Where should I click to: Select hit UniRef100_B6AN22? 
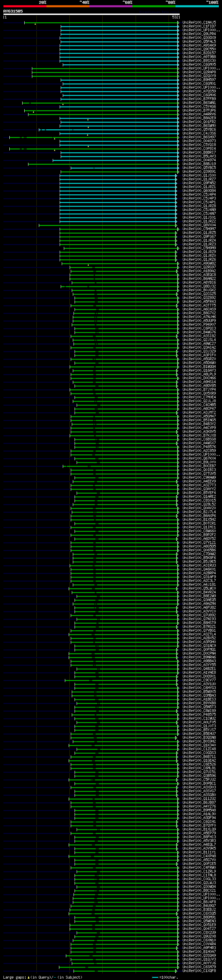(x=199, y=278)
